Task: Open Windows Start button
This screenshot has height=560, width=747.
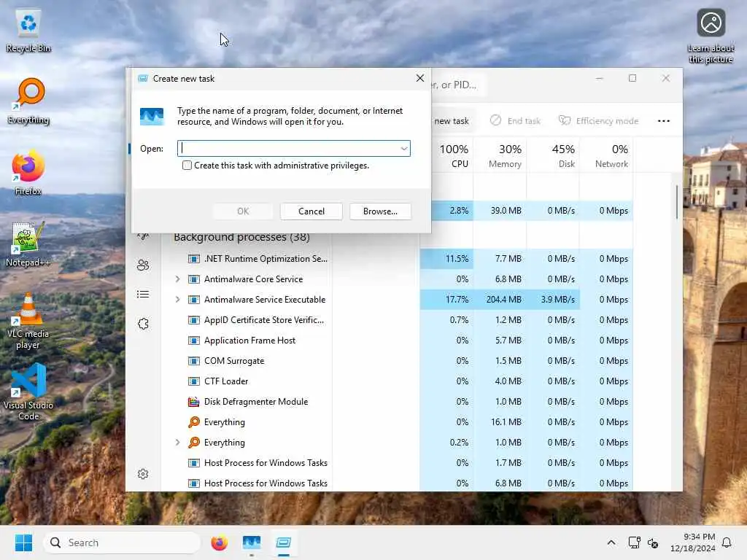Action: click(23, 542)
